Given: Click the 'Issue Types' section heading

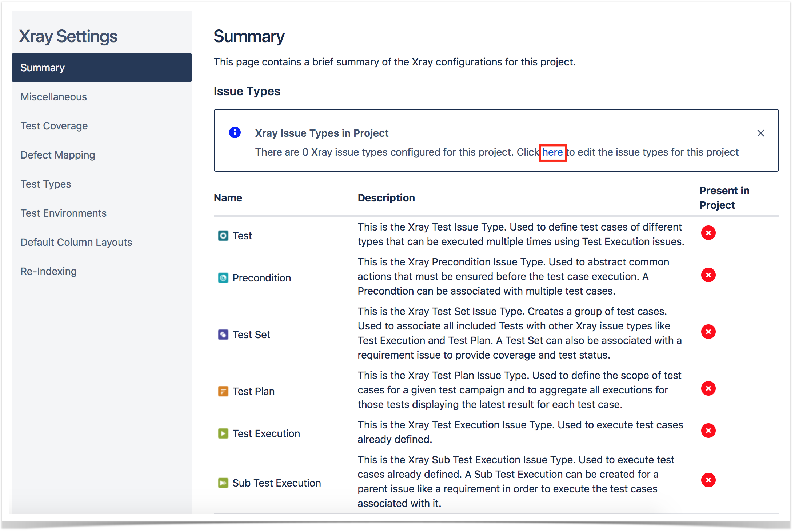Looking at the screenshot, I should (x=247, y=91).
